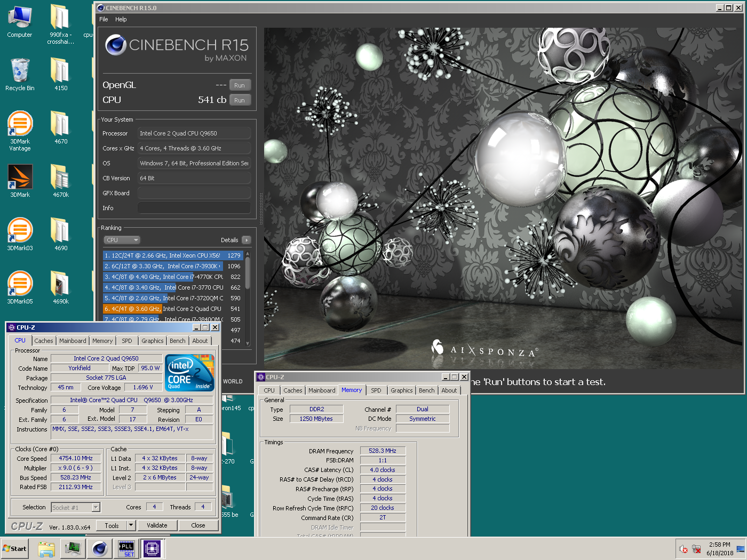Expand ranking Details arrow button
This screenshot has width=747, height=560.
pyautogui.click(x=247, y=240)
